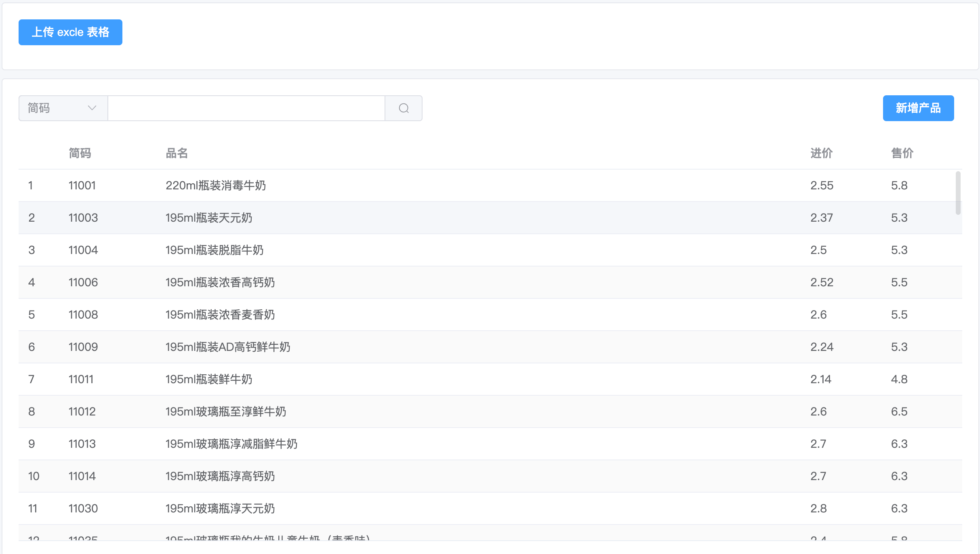
Task: Click row index 10
Action: [x=34, y=476]
